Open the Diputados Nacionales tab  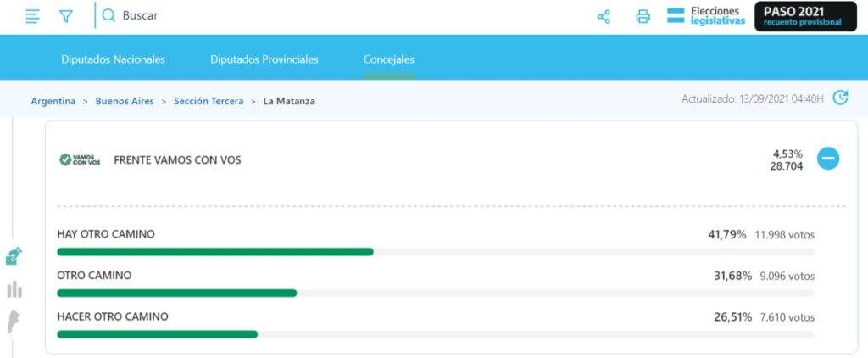(113, 59)
